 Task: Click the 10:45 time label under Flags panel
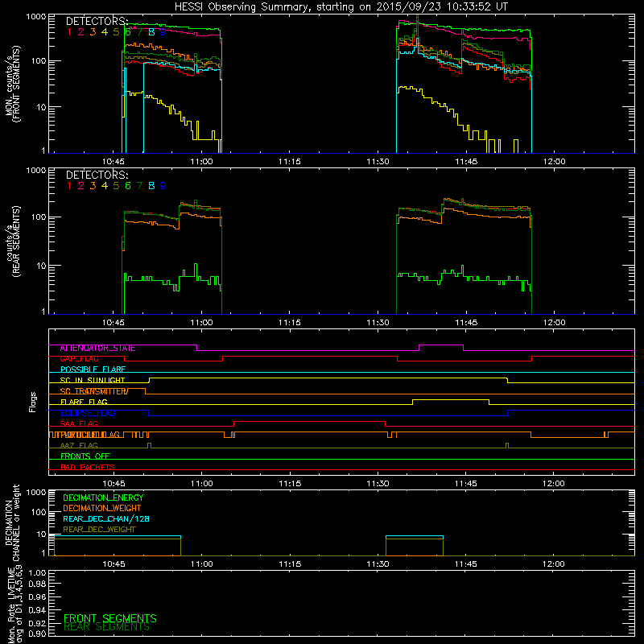point(114,484)
